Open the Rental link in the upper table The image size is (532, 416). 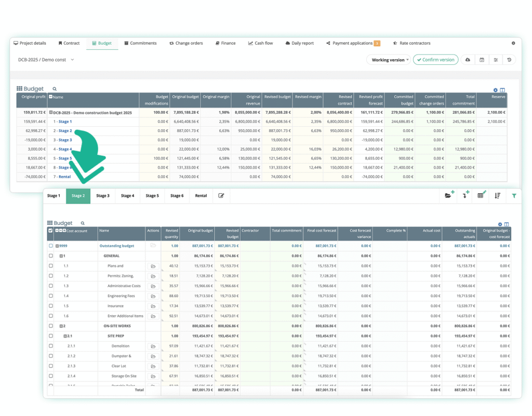64,177
